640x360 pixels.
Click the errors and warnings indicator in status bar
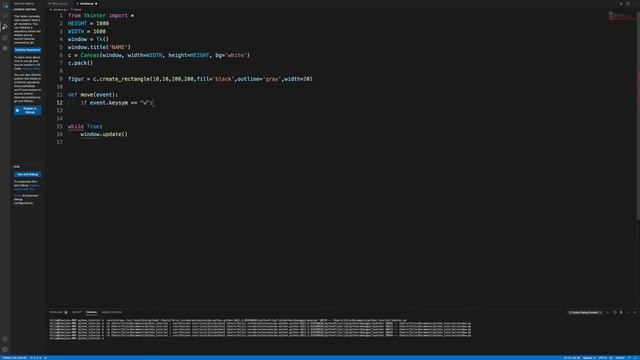36,358
